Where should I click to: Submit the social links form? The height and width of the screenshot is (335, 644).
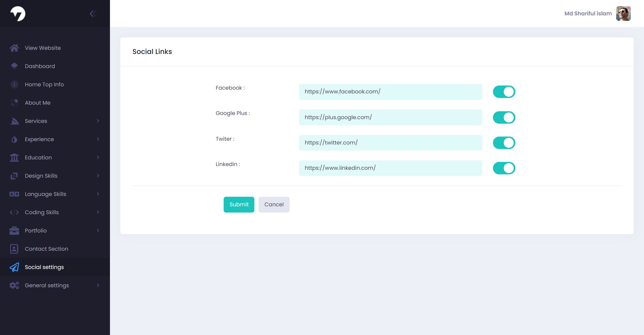click(x=239, y=205)
